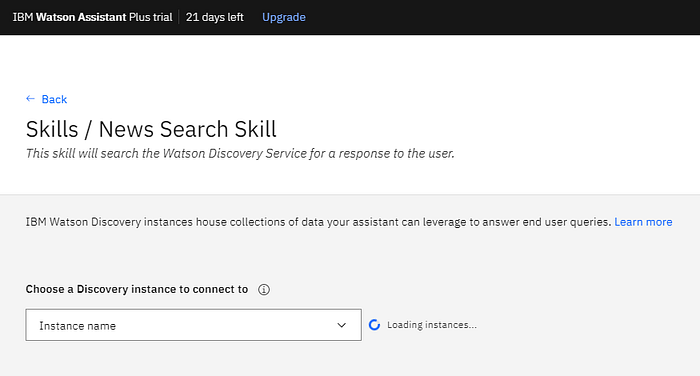Click the Instance name placeholder text

(x=78, y=326)
